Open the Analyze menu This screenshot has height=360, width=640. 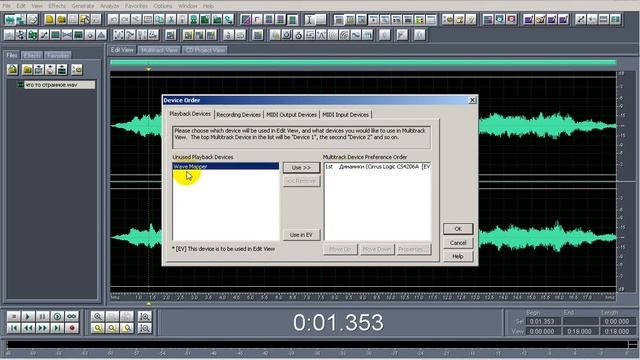click(x=109, y=6)
